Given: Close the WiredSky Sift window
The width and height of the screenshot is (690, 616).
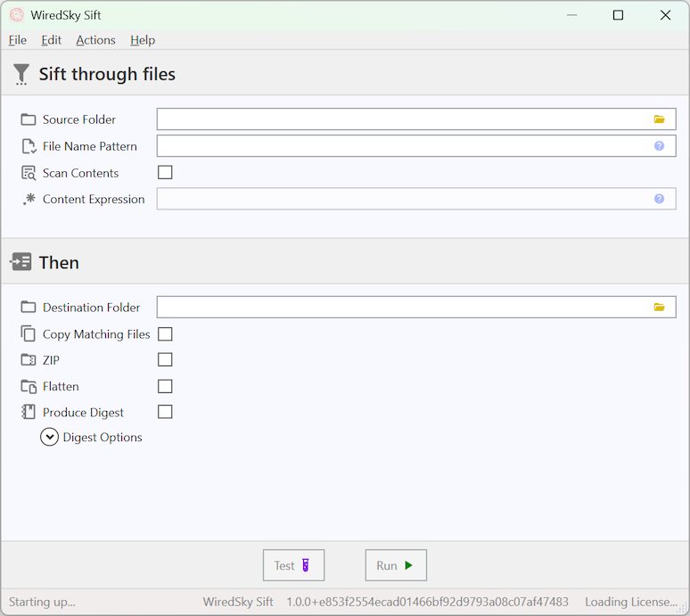Looking at the screenshot, I should [x=665, y=15].
